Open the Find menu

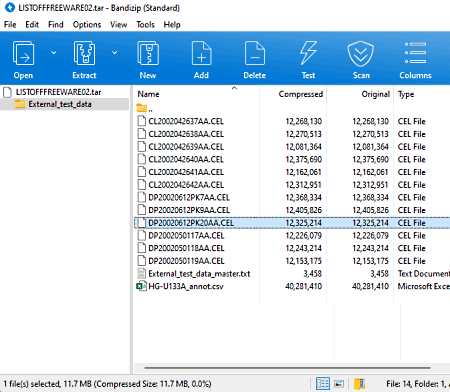tap(56, 25)
